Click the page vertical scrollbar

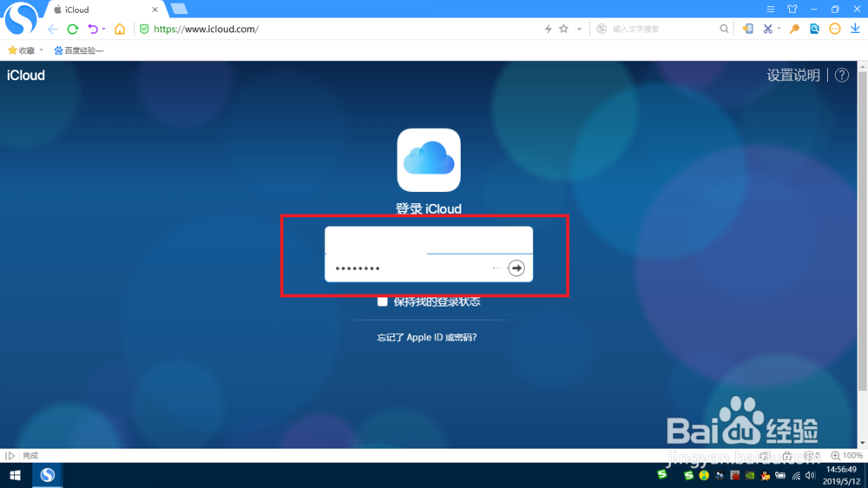click(863, 230)
